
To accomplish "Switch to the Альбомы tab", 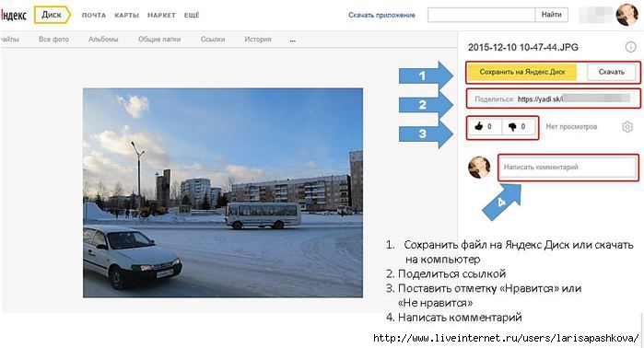I will point(103,40).
